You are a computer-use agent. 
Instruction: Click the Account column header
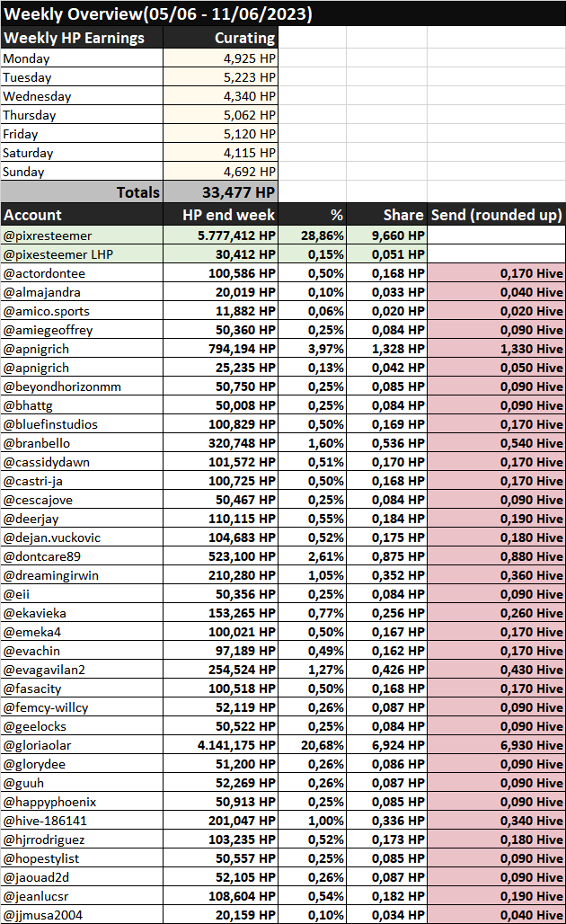[x=82, y=215]
